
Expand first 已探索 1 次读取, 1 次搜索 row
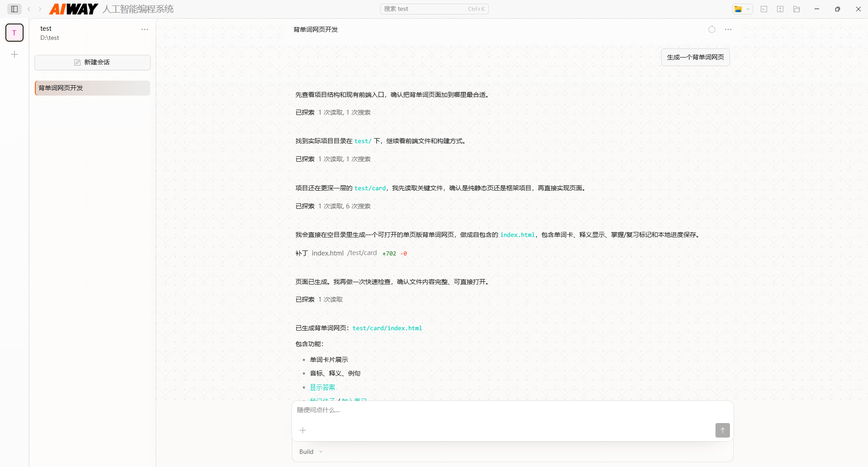333,112
